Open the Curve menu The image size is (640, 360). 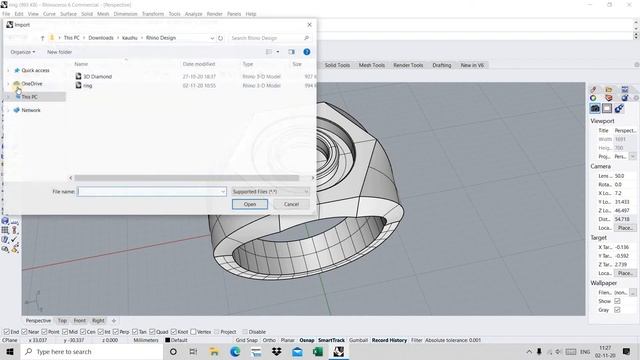tap(49, 14)
